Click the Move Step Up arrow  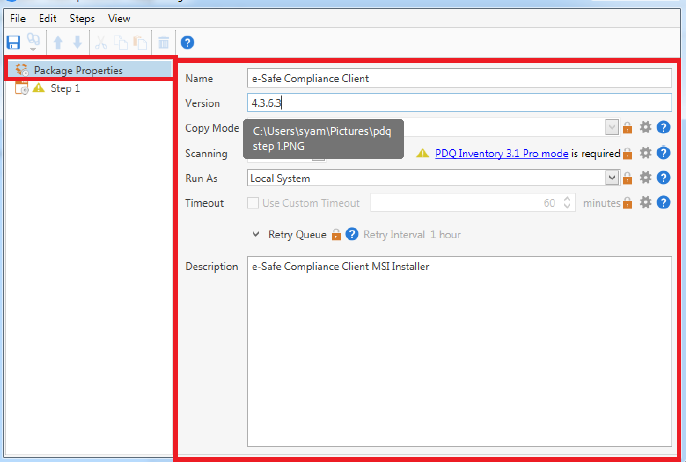58,42
